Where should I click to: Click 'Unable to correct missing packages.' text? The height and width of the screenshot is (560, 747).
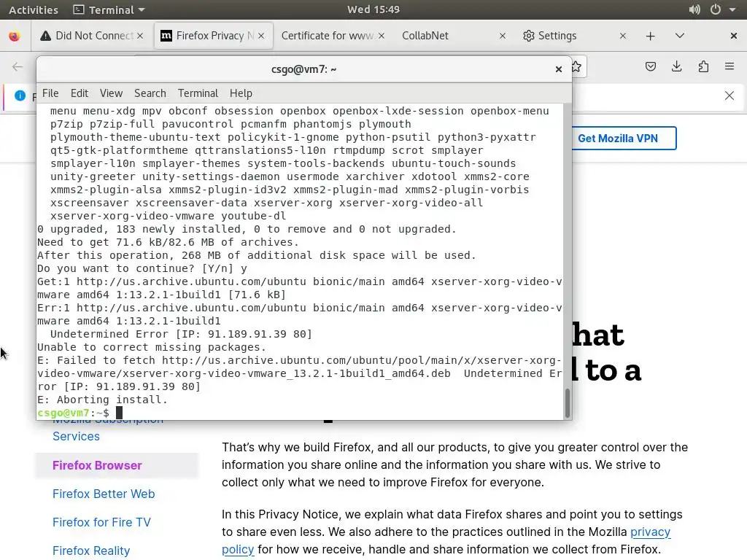coord(152,347)
